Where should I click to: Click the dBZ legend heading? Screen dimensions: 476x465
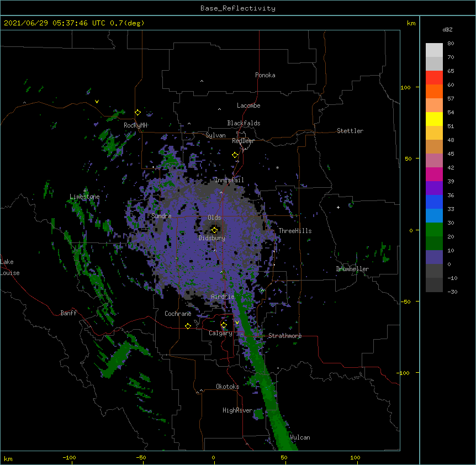coord(447,29)
